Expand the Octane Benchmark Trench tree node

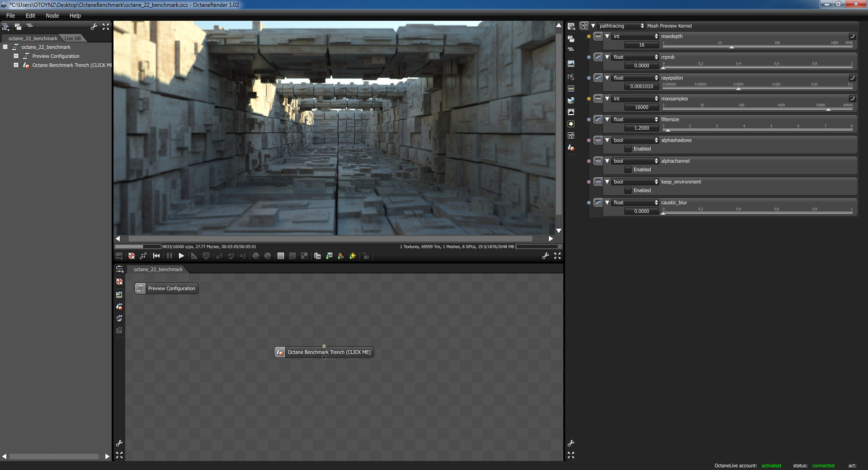click(16, 65)
